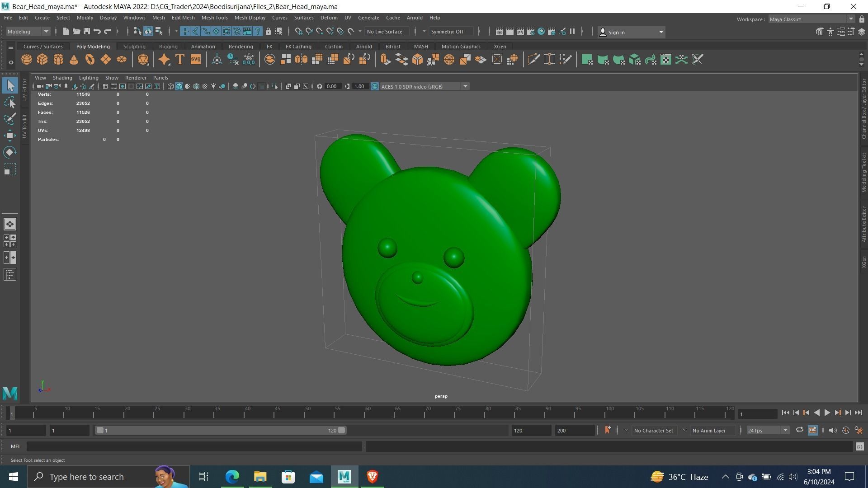868x488 pixels.
Task: Click the SVG import shelf icon
Action: click(196, 60)
